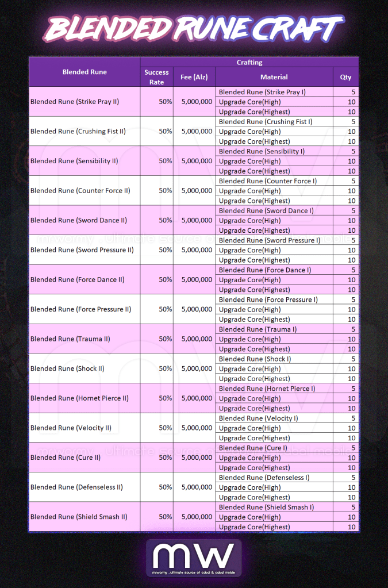Click the MW logo at the bottom
The image size is (388, 588).
[x=194, y=557]
